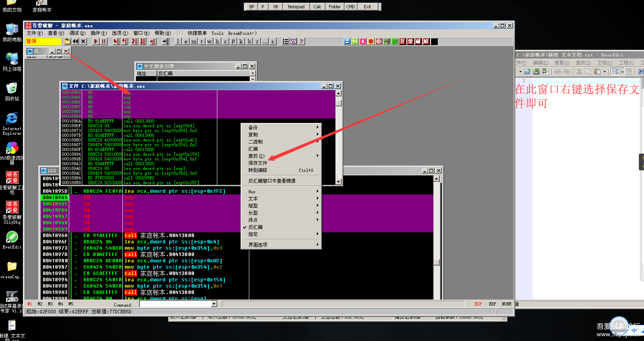The width and height of the screenshot is (644, 341).
Task: Click the red circle on yellow plugin icon
Action: [371, 41]
